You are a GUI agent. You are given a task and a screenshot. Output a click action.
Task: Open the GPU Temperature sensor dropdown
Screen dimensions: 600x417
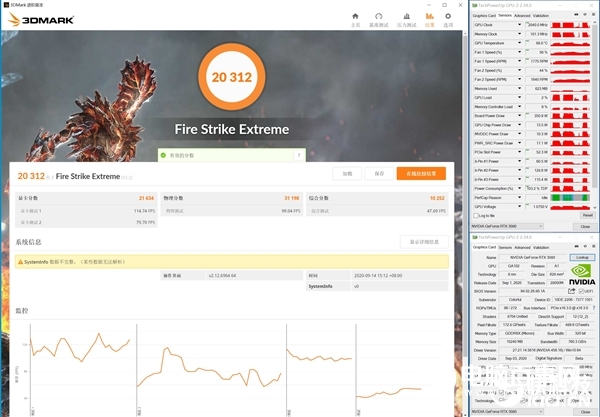coord(520,43)
